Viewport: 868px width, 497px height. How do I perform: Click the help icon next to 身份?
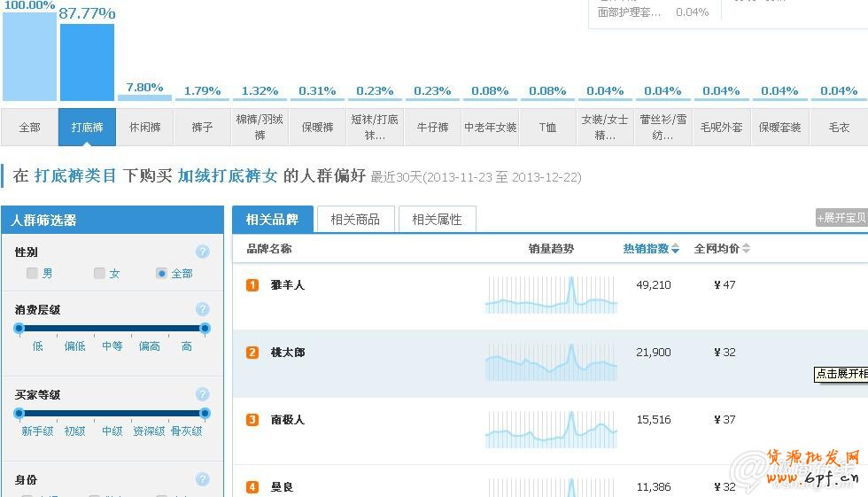point(202,479)
